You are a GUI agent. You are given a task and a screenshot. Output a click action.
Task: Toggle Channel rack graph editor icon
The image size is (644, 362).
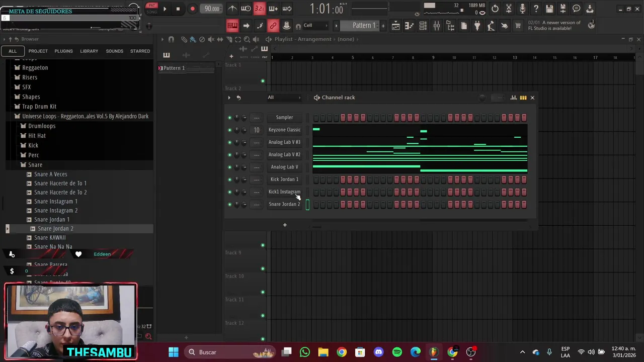pos(513,98)
